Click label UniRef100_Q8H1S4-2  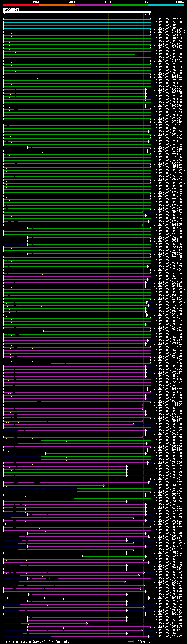(169, 32)
